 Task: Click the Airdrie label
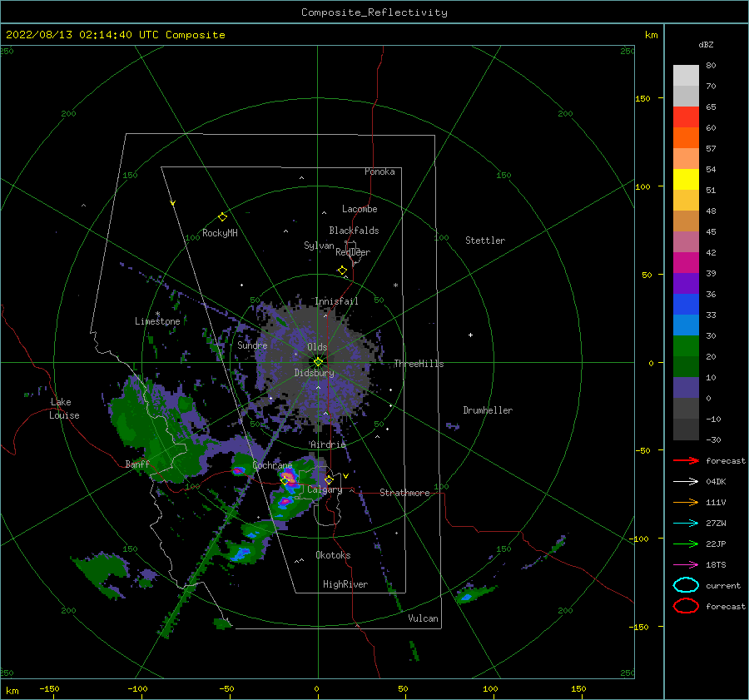click(x=328, y=444)
